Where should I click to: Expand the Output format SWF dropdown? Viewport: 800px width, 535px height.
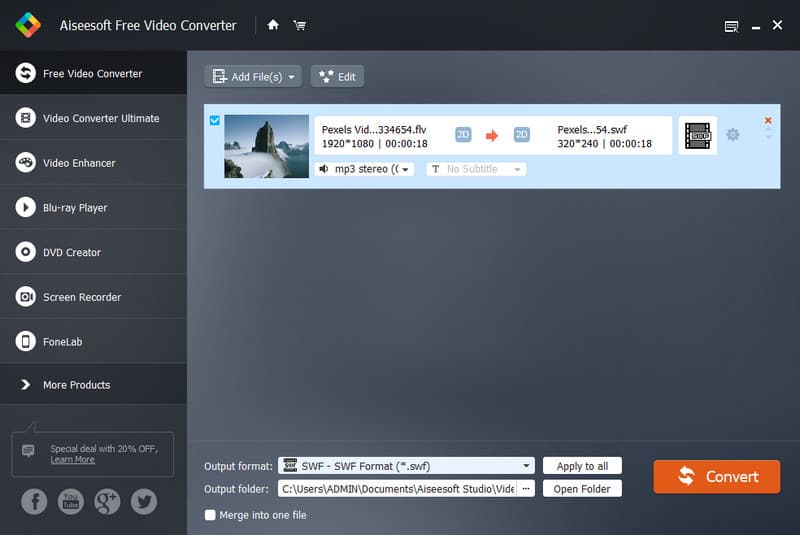[x=527, y=466]
